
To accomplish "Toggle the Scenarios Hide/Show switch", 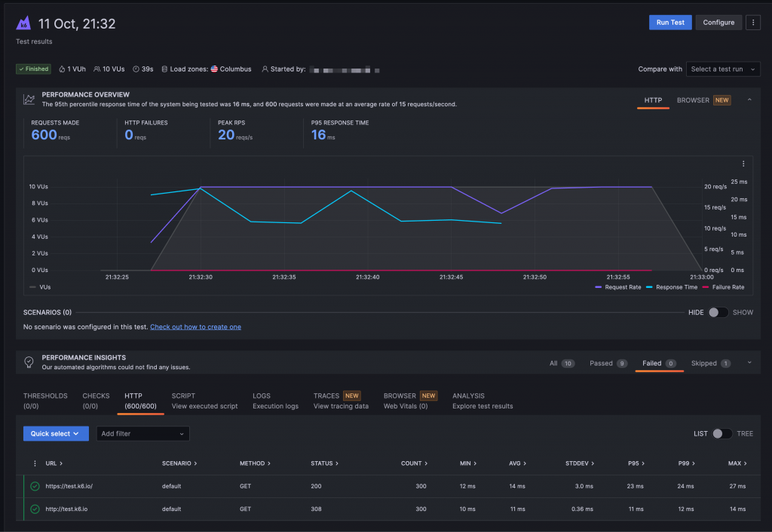I will coord(718,312).
